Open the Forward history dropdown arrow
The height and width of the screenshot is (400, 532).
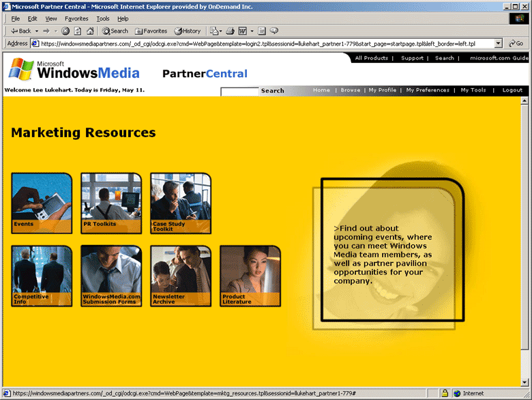(56, 31)
